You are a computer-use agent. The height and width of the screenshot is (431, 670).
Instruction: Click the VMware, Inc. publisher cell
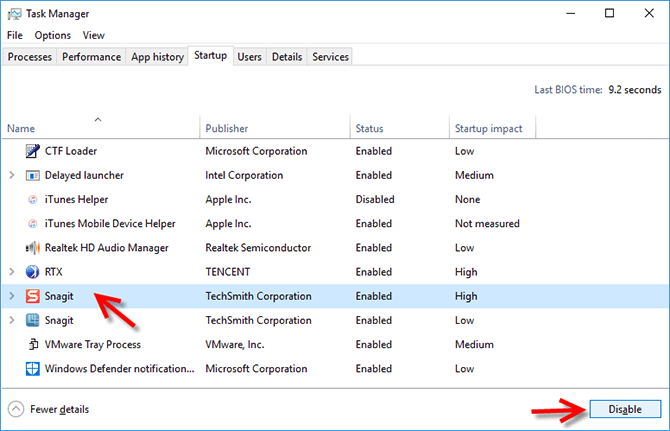pos(235,344)
